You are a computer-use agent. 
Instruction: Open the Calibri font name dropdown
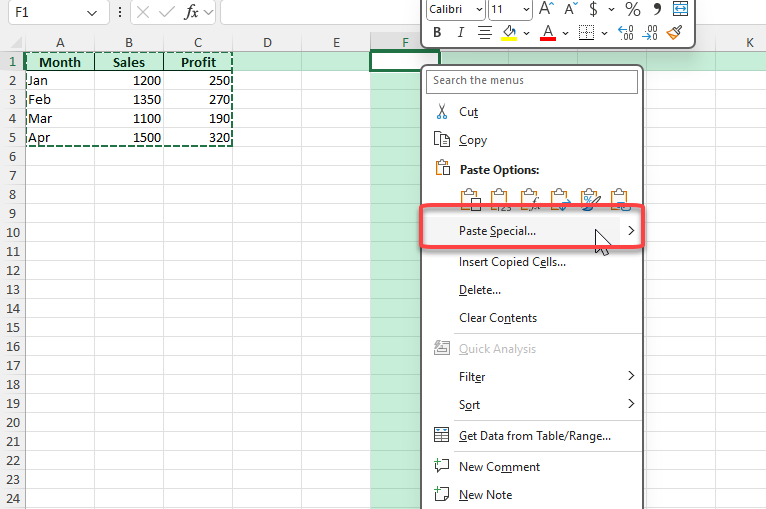(x=479, y=9)
